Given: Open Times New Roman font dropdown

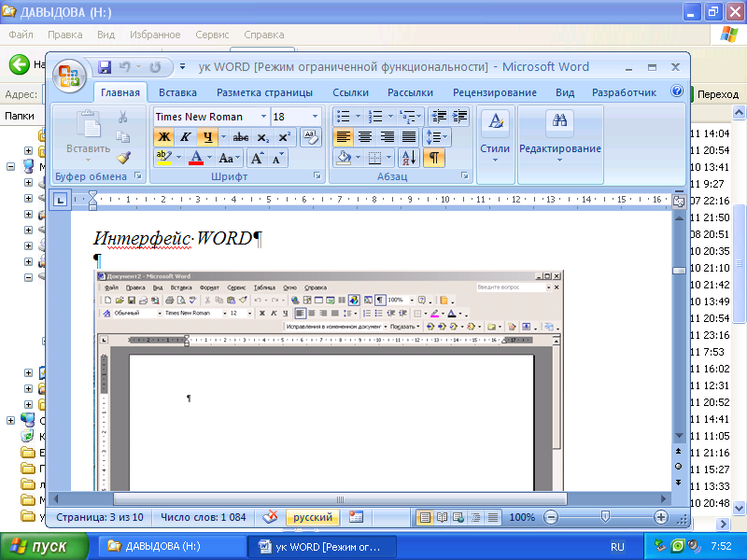Looking at the screenshot, I should 263,117.
